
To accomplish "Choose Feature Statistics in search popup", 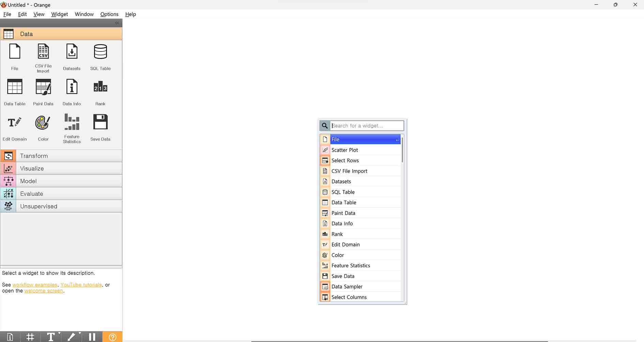I will coord(361,265).
